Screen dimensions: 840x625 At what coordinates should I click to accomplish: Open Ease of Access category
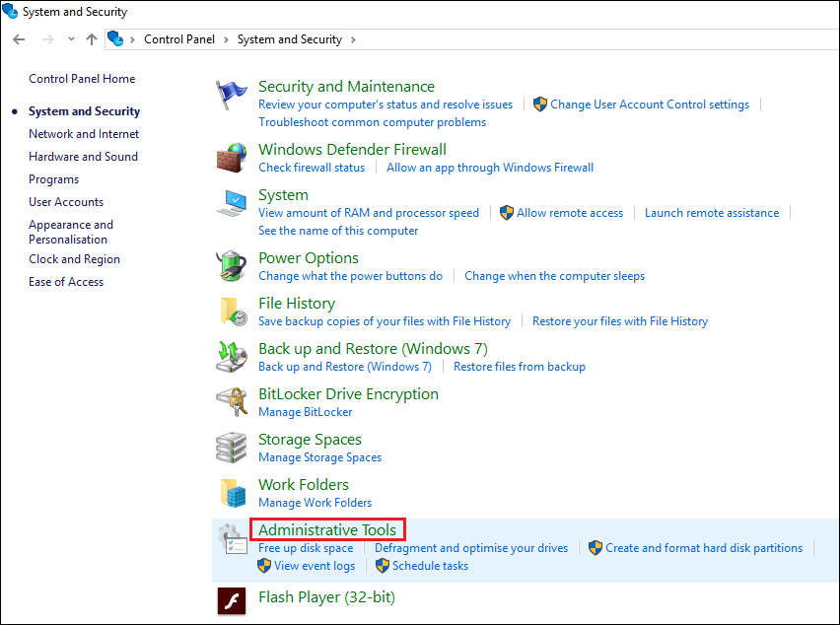(66, 282)
